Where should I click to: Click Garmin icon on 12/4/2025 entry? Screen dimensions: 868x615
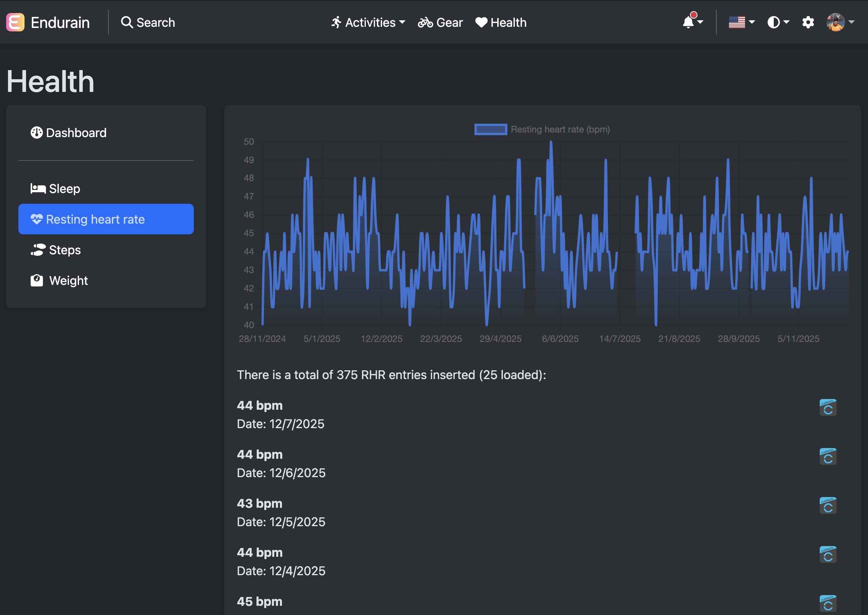(827, 554)
